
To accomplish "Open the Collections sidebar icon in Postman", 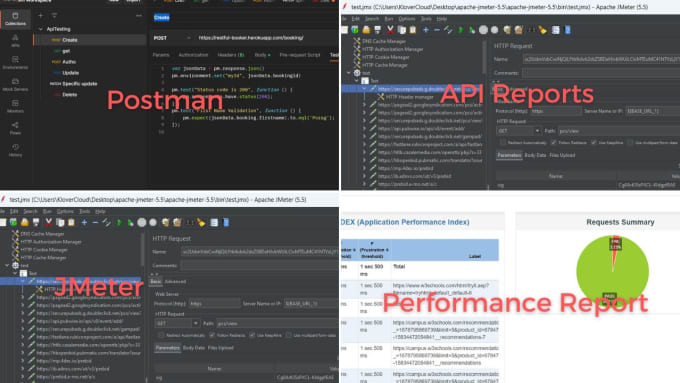I will click(15, 19).
